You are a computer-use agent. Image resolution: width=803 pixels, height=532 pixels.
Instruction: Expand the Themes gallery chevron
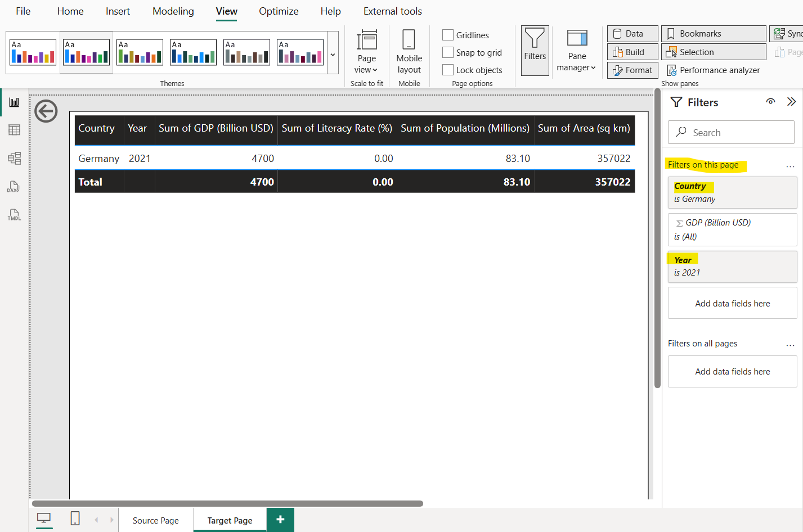tap(333, 54)
